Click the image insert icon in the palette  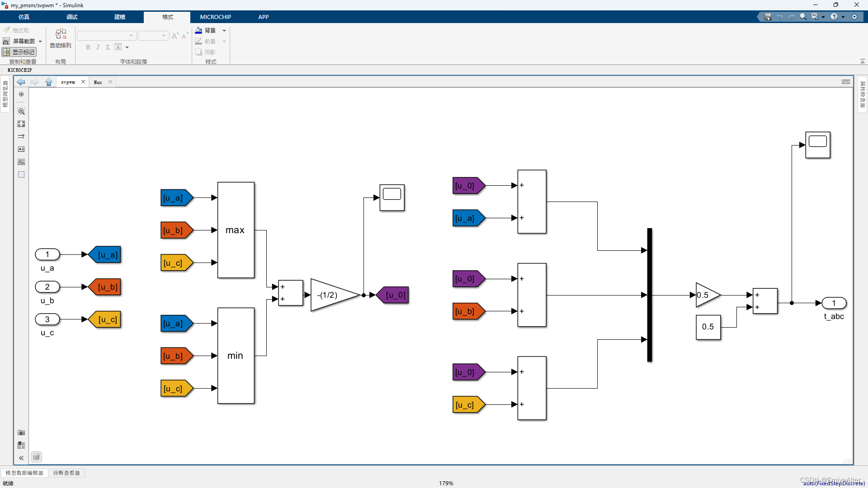point(21,162)
